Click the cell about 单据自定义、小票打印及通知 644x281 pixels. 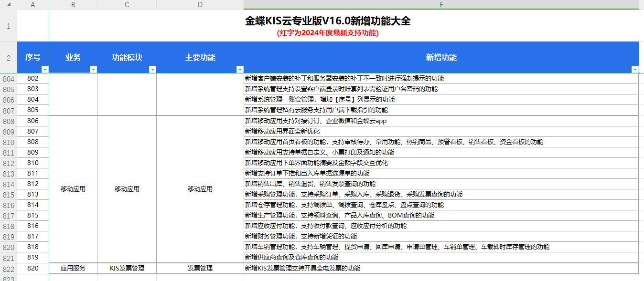click(441, 152)
